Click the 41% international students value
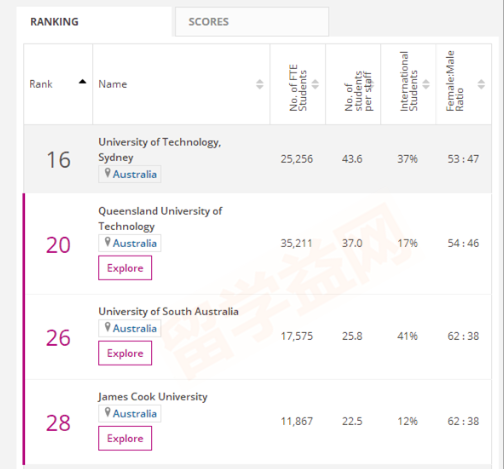This screenshot has width=504, height=469. tap(407, 336)
